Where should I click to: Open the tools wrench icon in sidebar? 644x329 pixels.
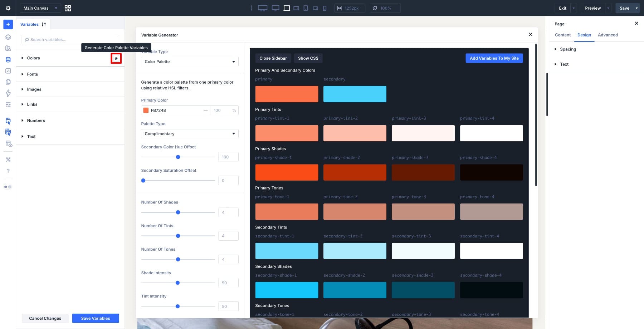8,159
